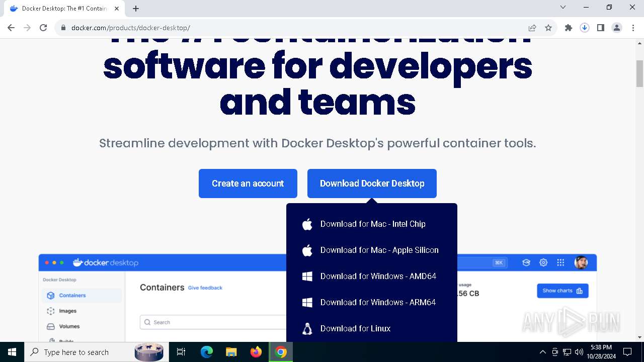Reload the Docker Desktop page
Image resolution: width=644 pixels, height=362 pixels.
tap(43, 28)
